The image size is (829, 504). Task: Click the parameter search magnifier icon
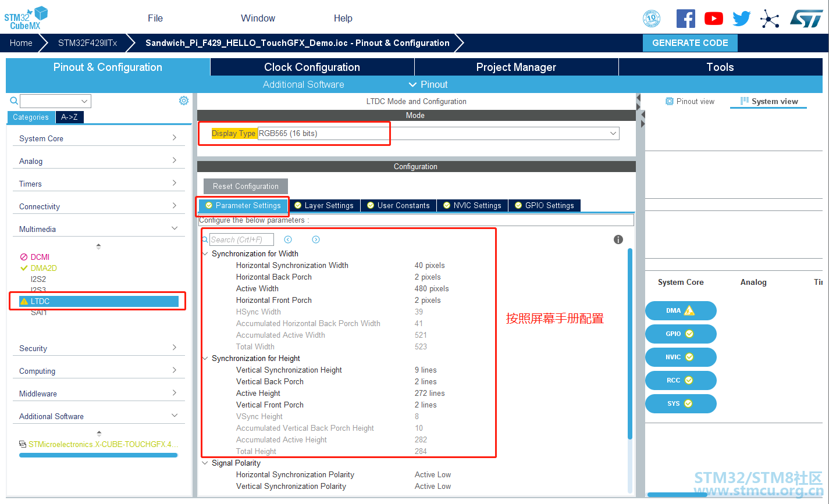205,240
